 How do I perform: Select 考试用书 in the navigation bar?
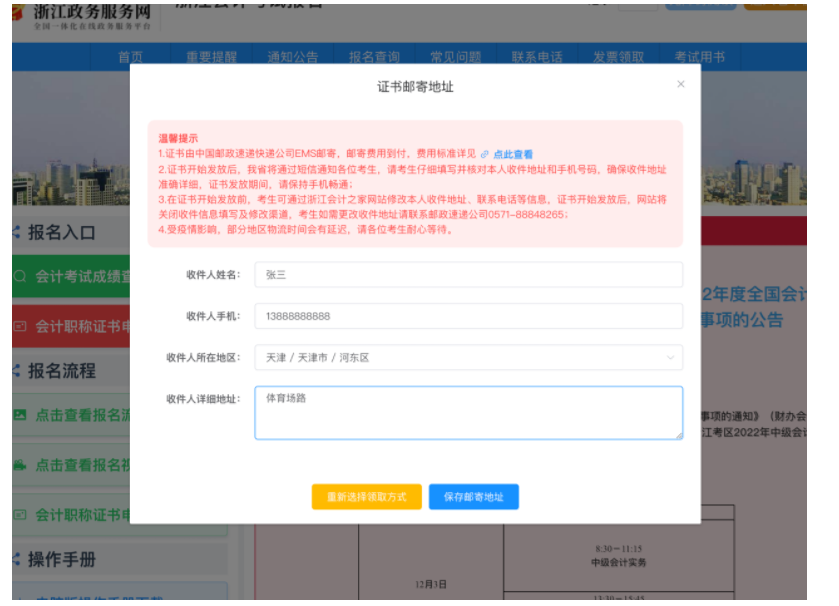tap(699, 57)
